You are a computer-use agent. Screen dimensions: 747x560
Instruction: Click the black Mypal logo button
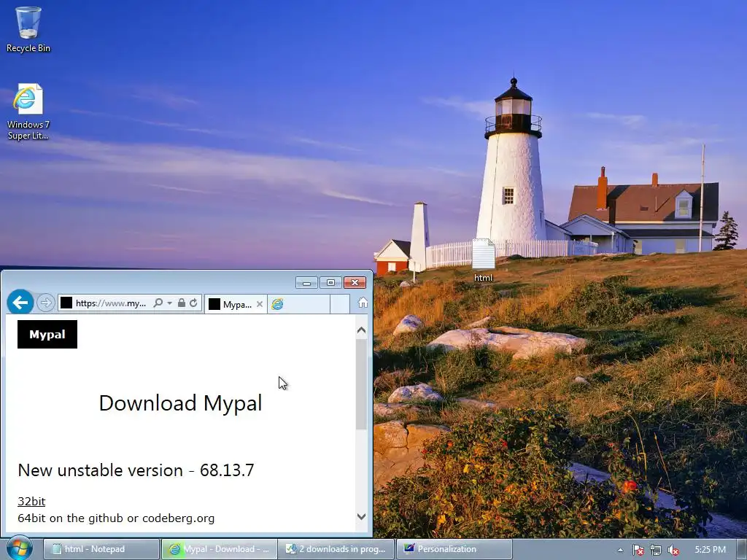[47, 334]
